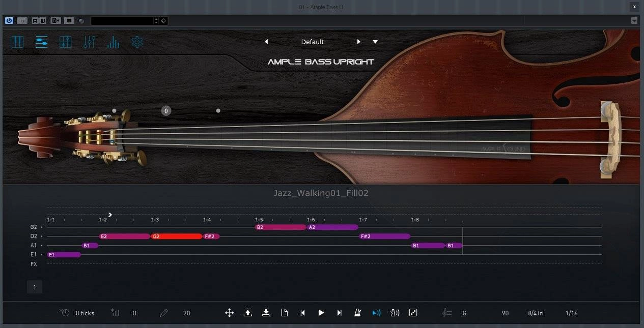Toggle the plugin power bypass button
The width and height of the screenshot is (644, 328).
(x=9, y=21)
